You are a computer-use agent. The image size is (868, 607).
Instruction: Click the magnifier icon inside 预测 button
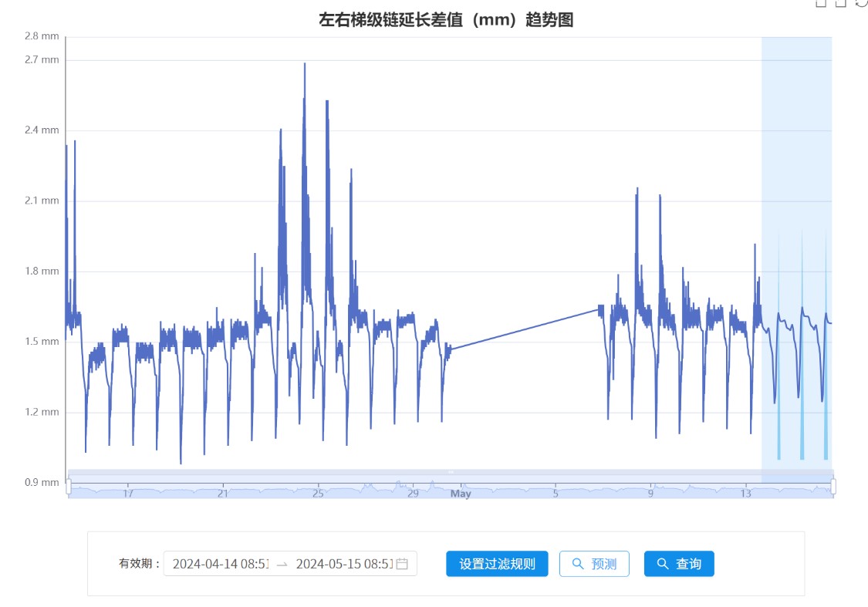[577, 564]
